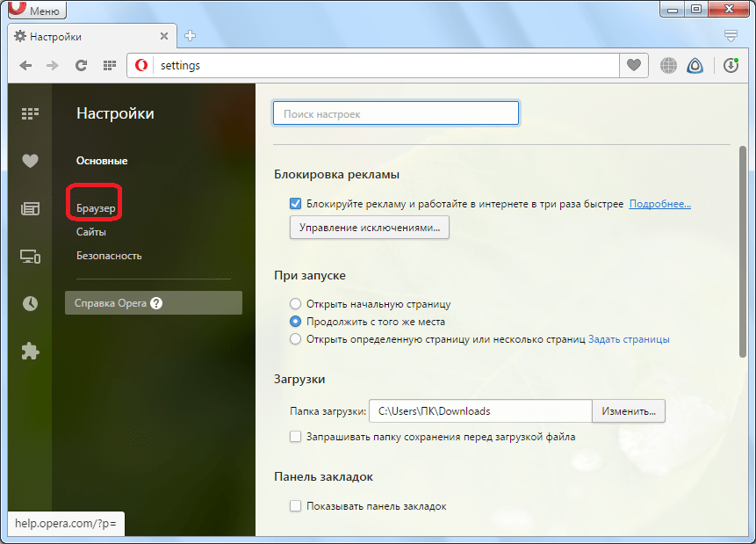
Task: Open the tab list menu at top right
Action: click(x=731, y=36)
